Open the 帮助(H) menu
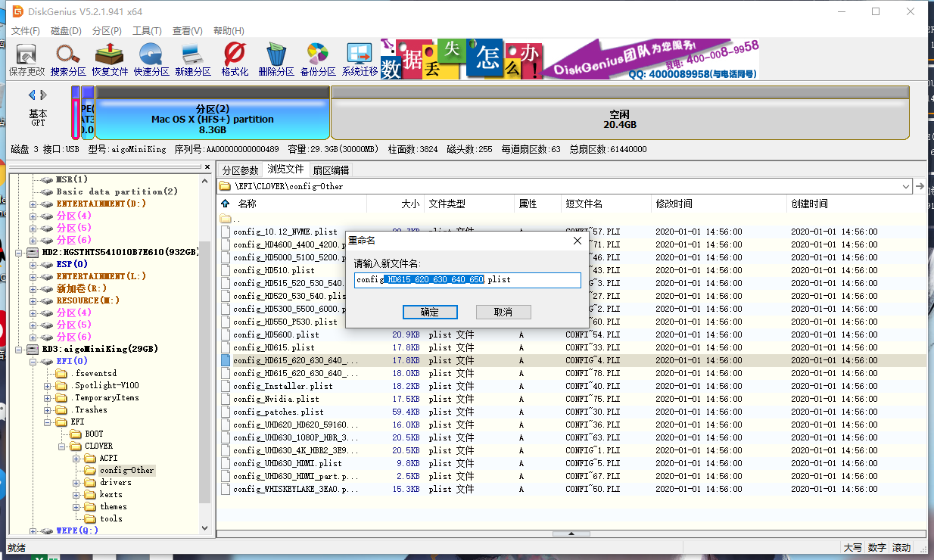 point(229,31)
